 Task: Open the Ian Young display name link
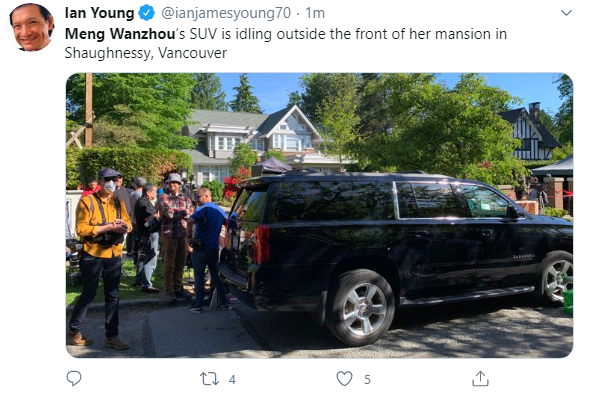pos(99,13)
